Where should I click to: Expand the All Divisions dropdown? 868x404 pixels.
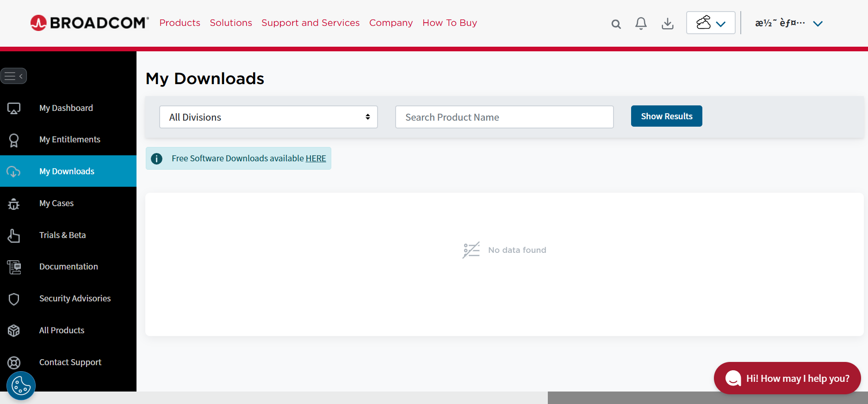[268, 117]
